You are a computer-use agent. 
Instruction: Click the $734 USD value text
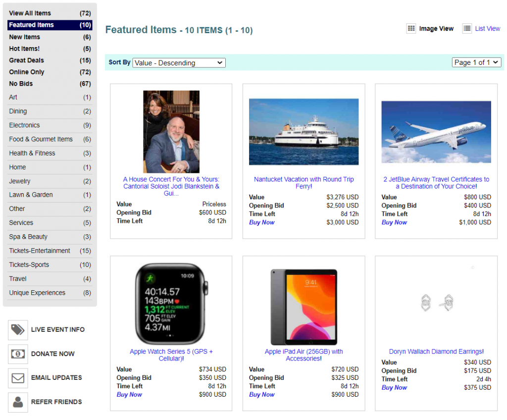click(x=212, y=369)
